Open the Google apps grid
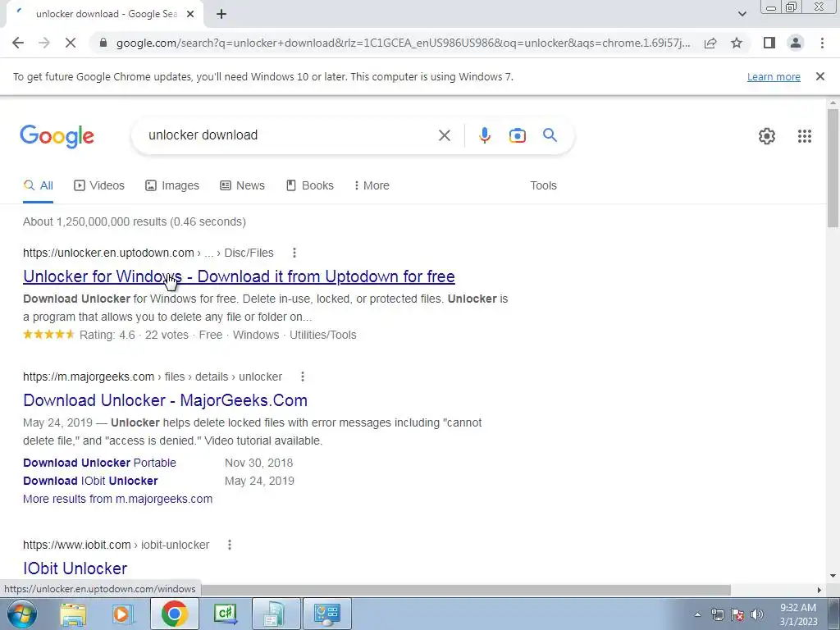840x630 pixels. point(805,136)
